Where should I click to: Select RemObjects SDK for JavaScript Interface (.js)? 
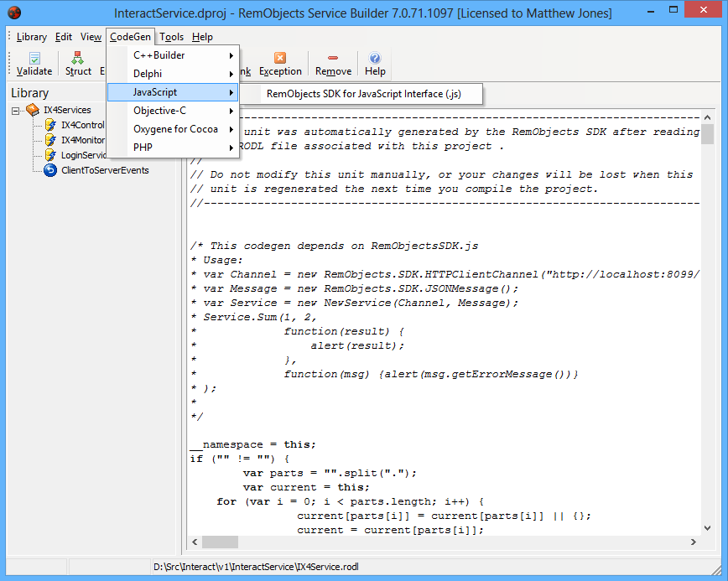pos(363,94)
